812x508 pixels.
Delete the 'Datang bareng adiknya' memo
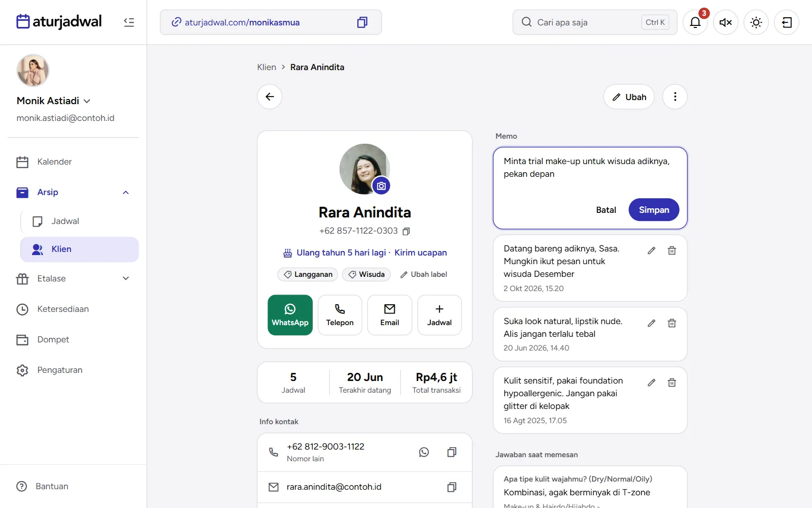click(x=671, y=250)
